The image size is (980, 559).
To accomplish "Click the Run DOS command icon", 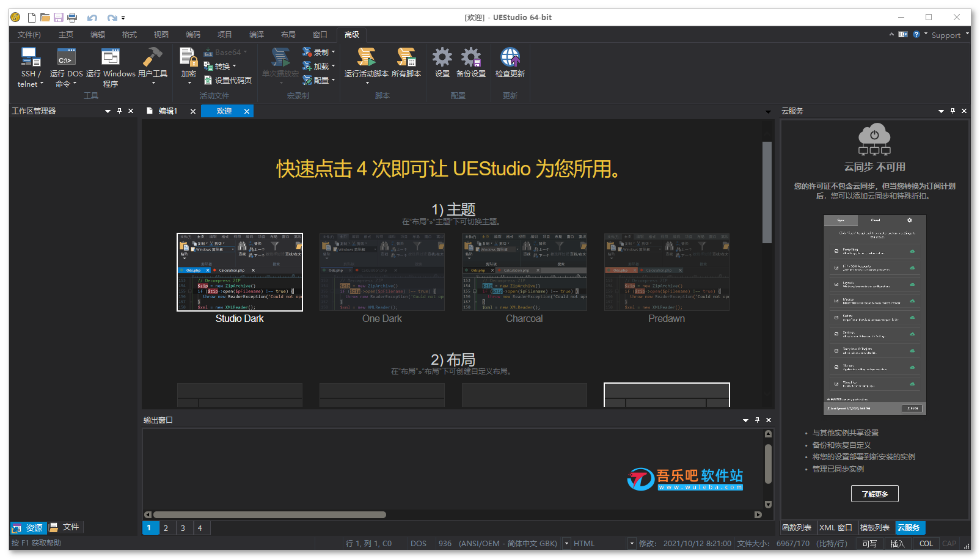I will [66, 57].
